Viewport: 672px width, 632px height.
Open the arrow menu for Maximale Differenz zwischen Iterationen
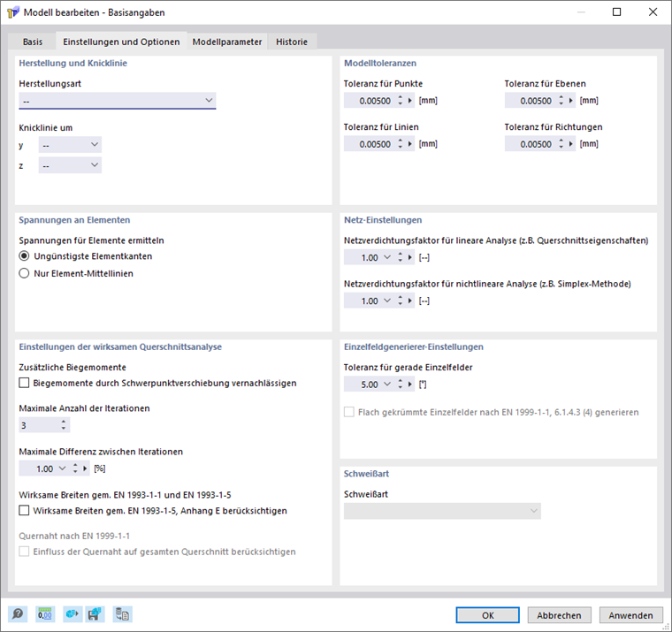pos(85,468)
